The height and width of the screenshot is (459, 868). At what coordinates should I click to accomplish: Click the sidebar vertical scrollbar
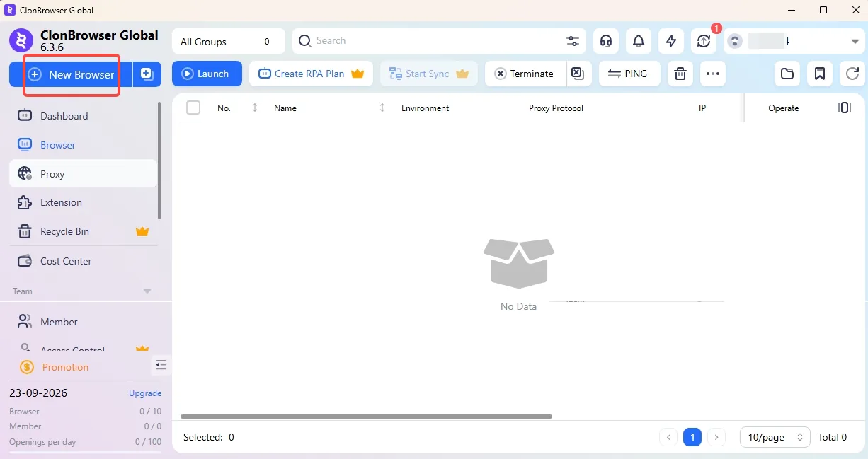coord(160,160)
